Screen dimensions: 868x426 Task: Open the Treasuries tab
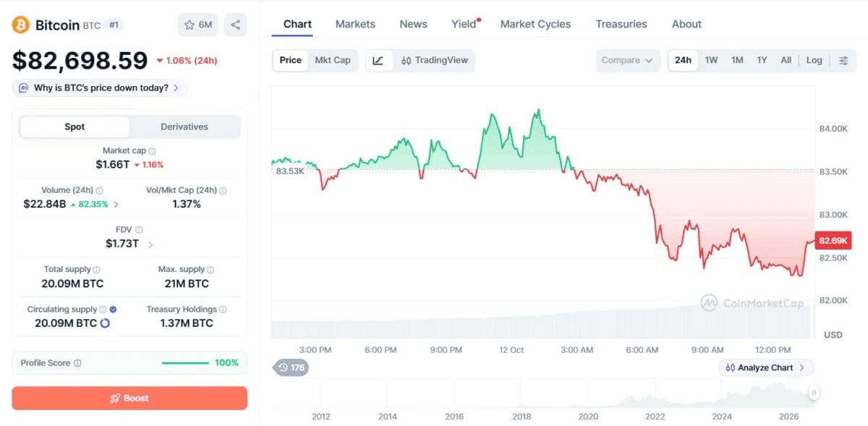(621, 24)
